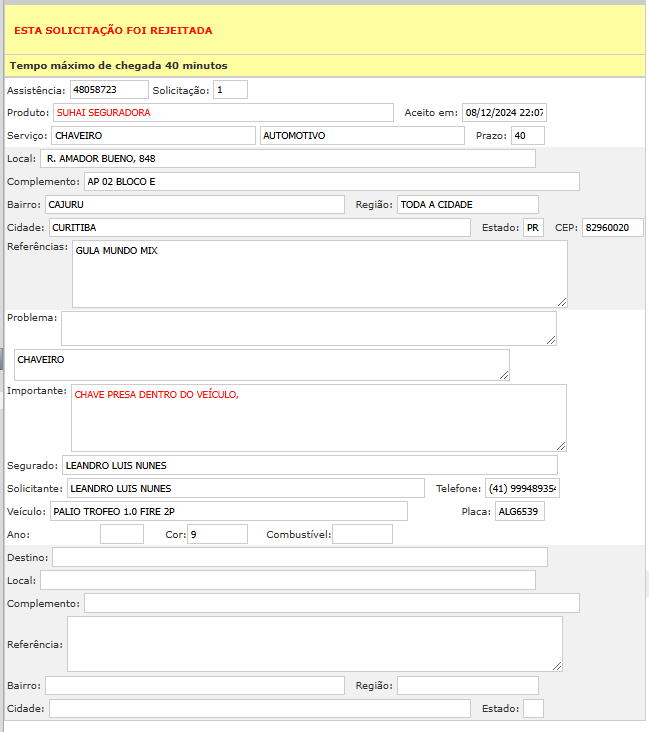649x732 pixels.
Task: Click the Importante text area with red text
Action: pos(318,418)
